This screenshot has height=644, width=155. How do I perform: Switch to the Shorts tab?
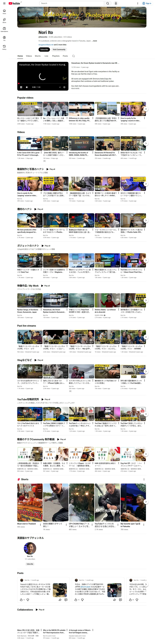pos(38,56)
